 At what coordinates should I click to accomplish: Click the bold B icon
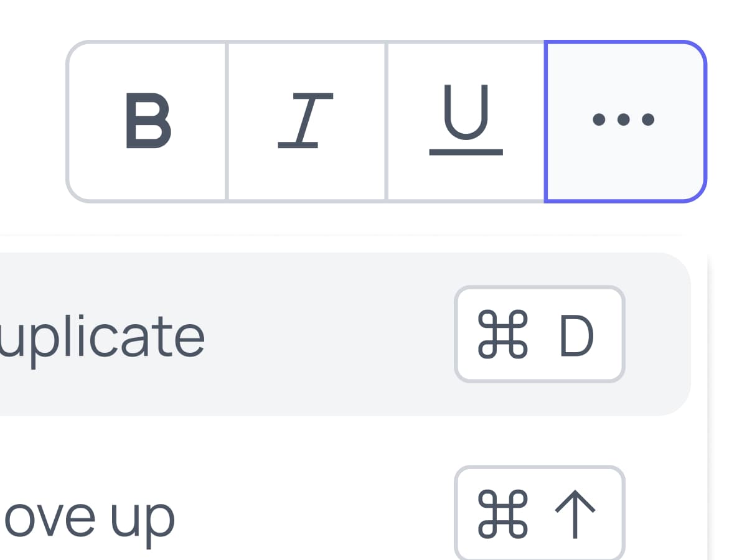pyautogui.click(x=148, y=121)
